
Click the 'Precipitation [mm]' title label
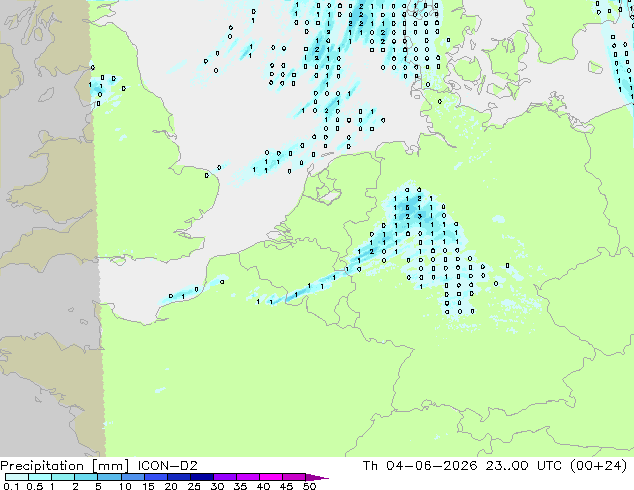point(64,466)
